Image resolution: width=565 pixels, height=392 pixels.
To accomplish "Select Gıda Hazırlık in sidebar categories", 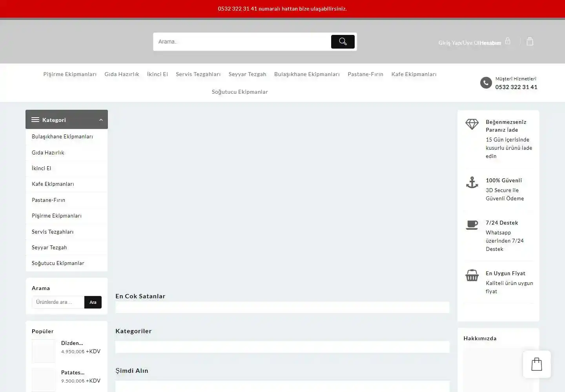I will (x=48, y=152).
